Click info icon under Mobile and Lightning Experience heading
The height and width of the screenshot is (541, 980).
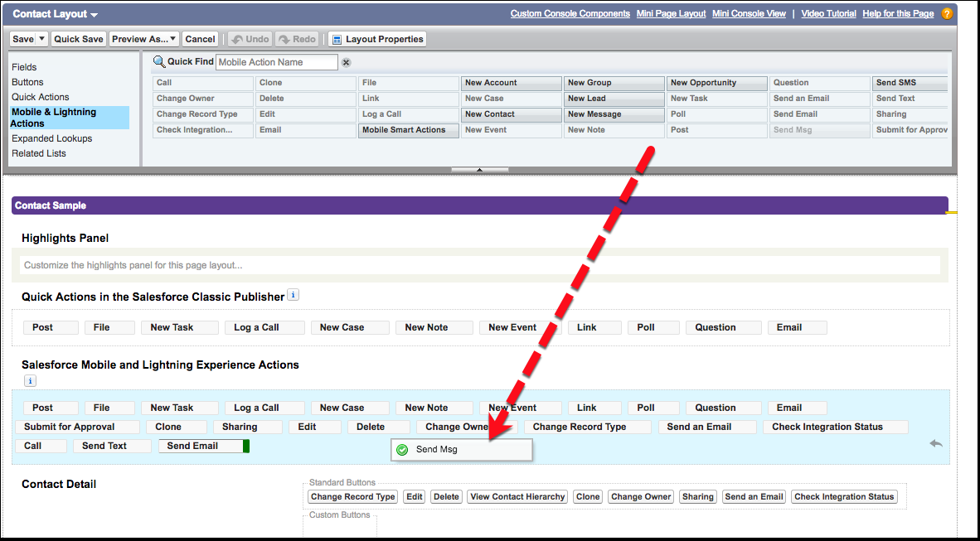(30, 380)
